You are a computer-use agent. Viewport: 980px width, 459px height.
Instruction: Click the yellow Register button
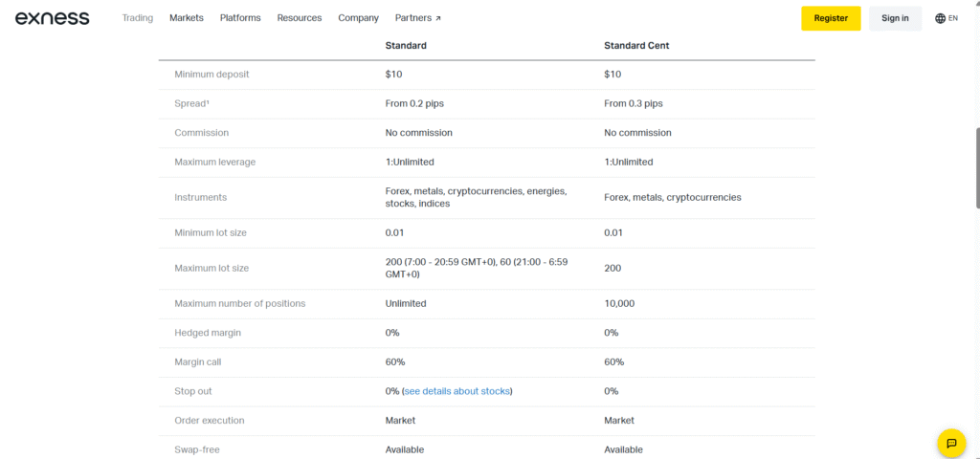(831, 18)
